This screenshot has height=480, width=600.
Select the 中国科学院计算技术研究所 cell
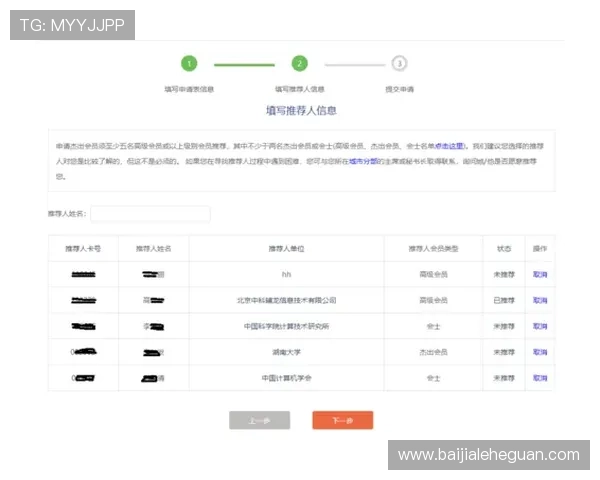pyautogui.click(x=286, y=326)
